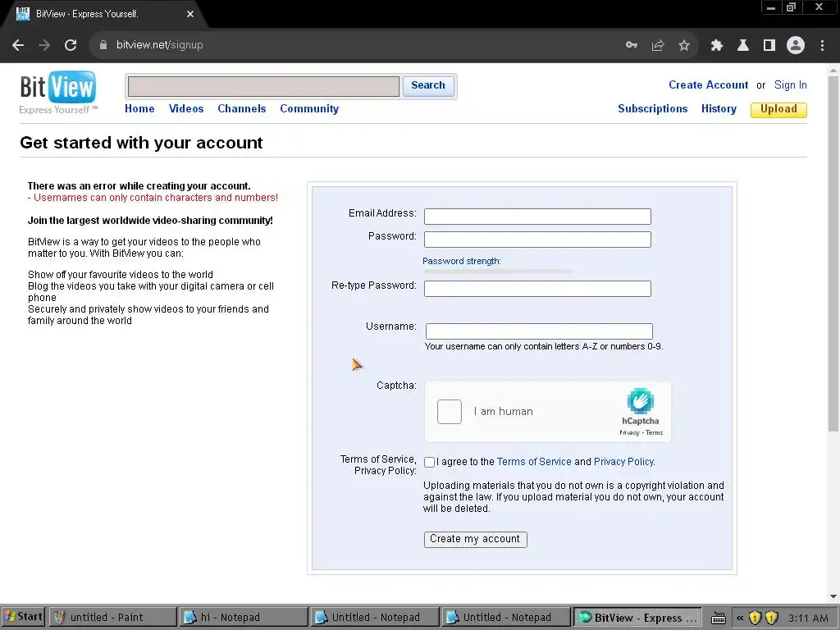Image resolution: width=840 pixels, height=630 pixels.
Task: Click the Sign In link
Action: (790, 85)
